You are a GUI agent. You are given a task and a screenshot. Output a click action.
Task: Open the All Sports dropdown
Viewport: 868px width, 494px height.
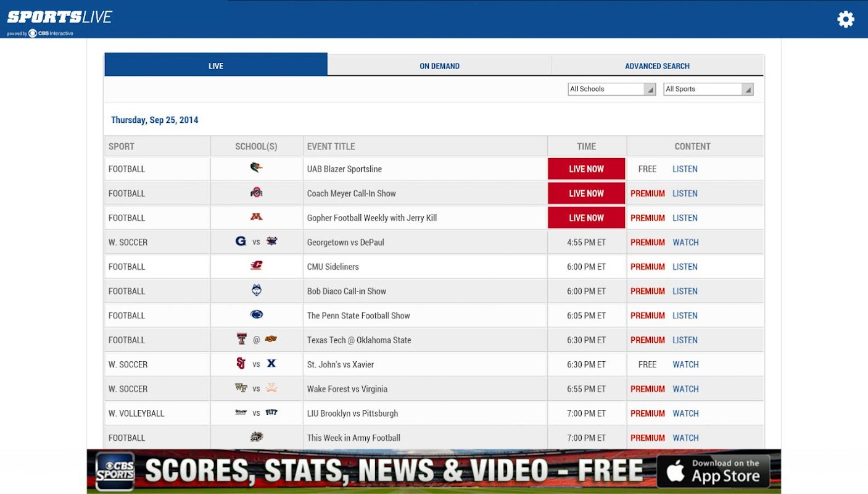pos(708,89)
